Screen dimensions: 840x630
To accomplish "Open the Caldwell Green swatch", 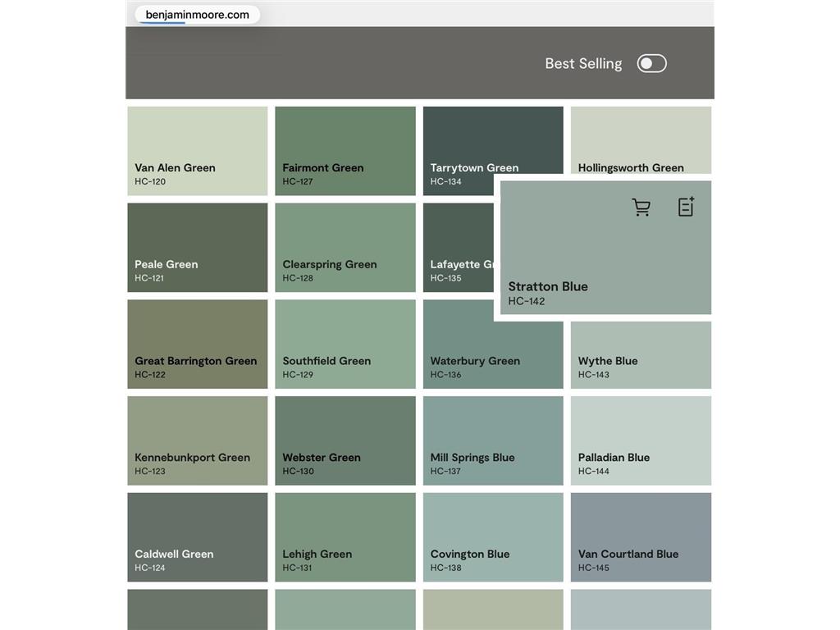I will (x=197, y=536).
